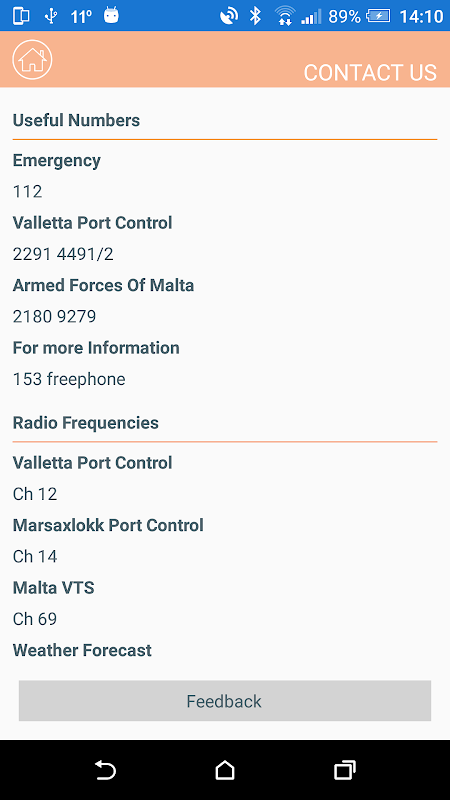This screenshot has width=450, height=800.
Task: Tap the Bluetooth status bar icon
Action: pos(255,16)
